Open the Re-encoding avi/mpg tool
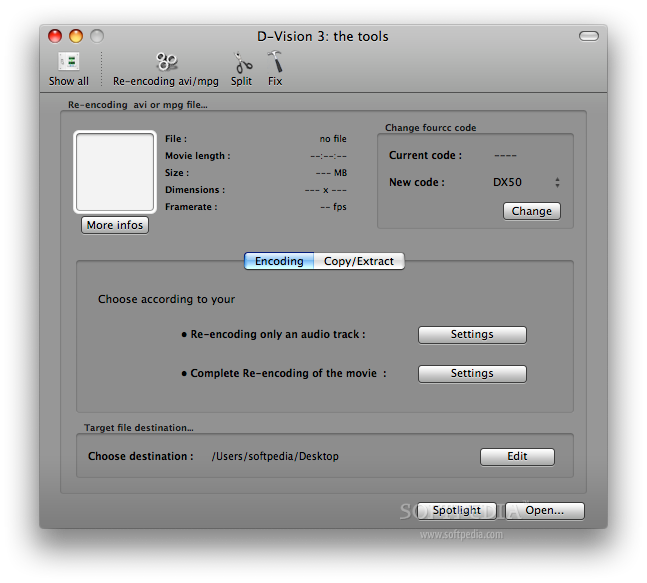 (x=166, y=69)
